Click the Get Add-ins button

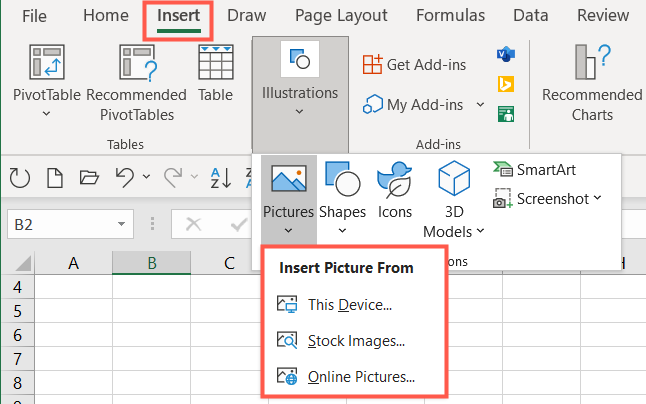[x=415, y=64]
